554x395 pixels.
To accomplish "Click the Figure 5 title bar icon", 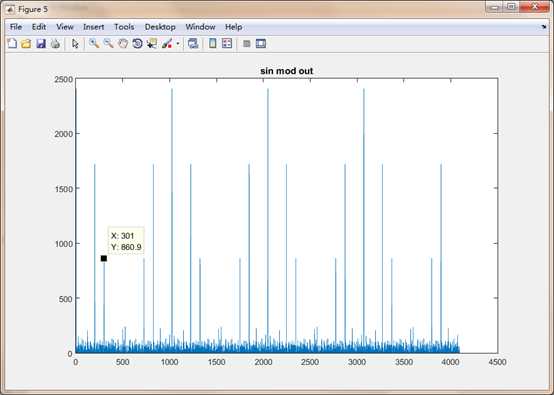I will (10, 10).
